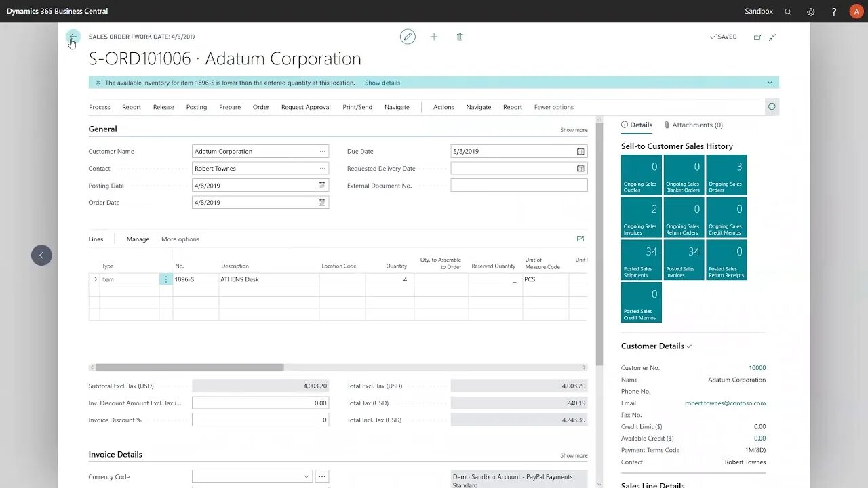868x488 pixels.
Task: Open the Request Approval menu
Action: point(306,107)
